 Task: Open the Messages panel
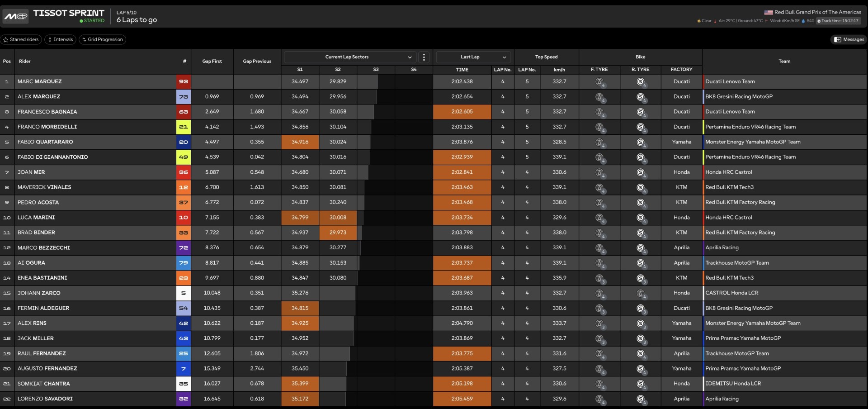coord(849,40)
